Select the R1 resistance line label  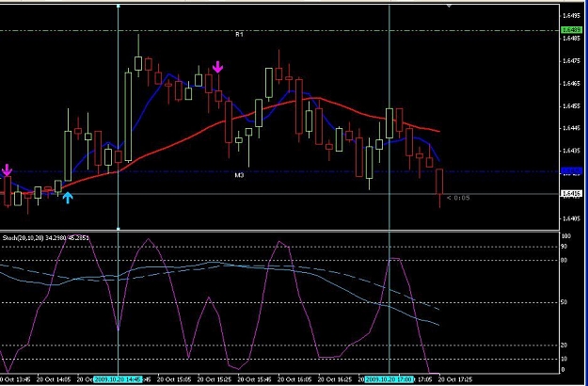pyautogui.click(x=239, y=35)
